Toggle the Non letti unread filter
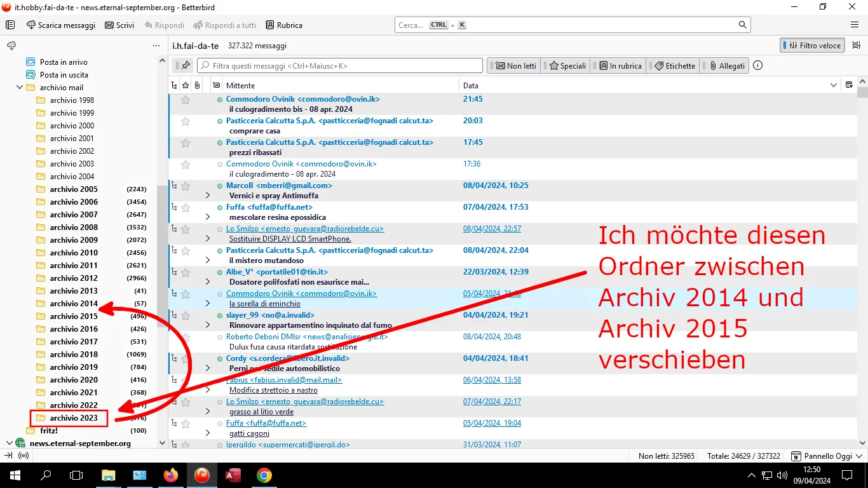868x488 pixels. click(x=513, y=65)
